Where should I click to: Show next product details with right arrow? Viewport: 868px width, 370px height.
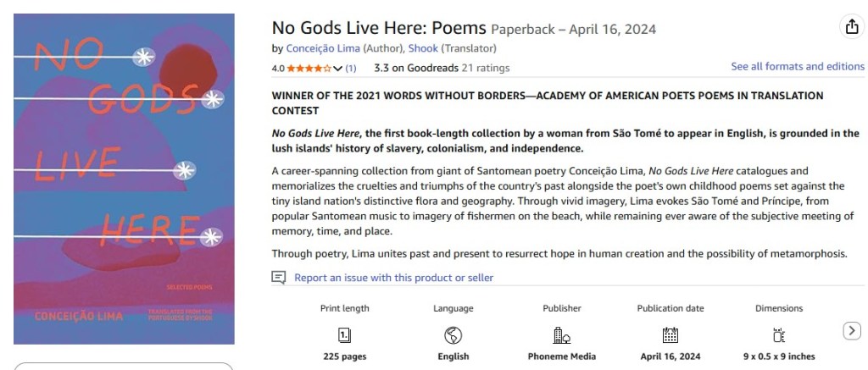852,331
